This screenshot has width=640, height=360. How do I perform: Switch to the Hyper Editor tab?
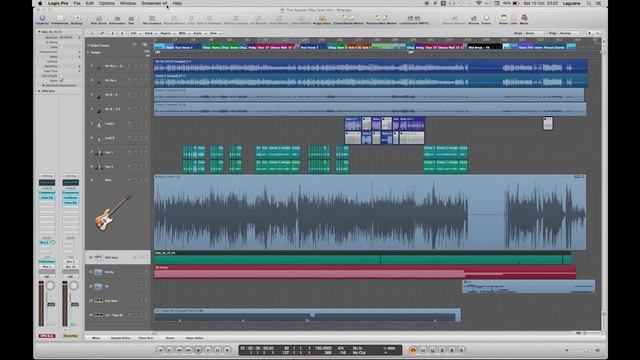(194, 338)
